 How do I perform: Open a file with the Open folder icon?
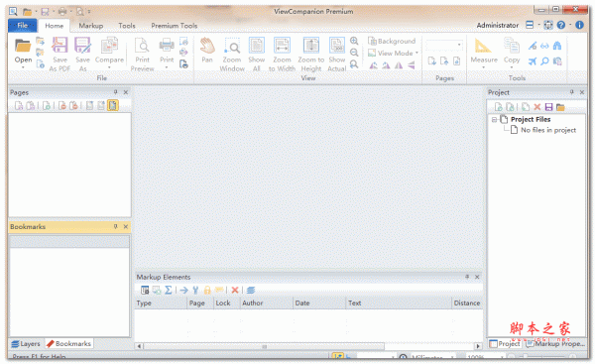tap(23, 46)
